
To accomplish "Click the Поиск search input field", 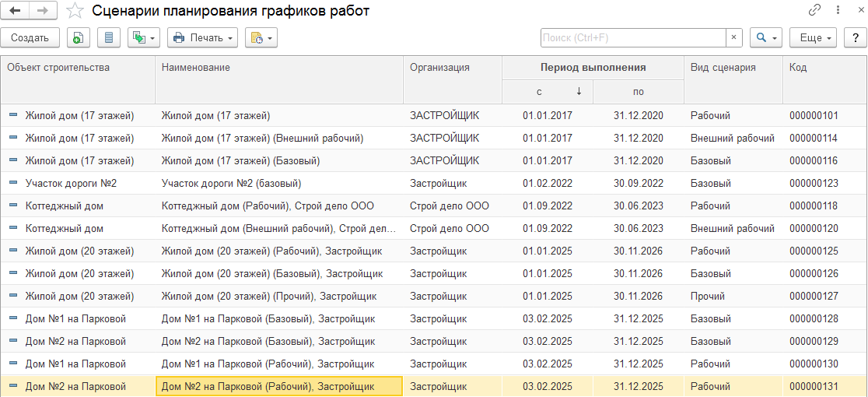I will (632, 37).
